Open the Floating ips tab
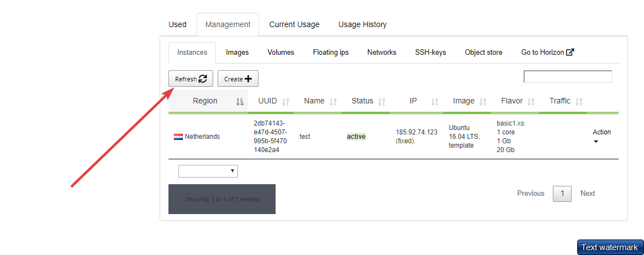The height and width of the screenshot is (255, 644). [330, 53]
